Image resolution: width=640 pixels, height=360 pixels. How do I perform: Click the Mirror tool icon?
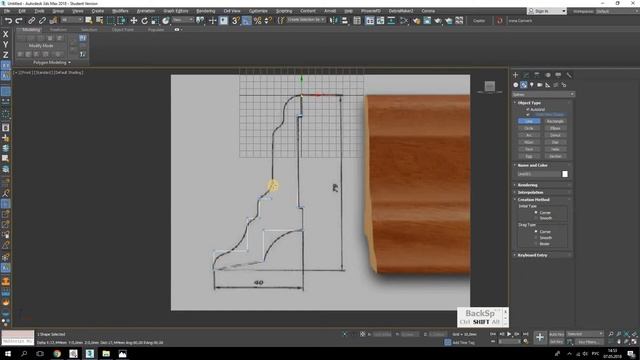click(x=334, y=20)
